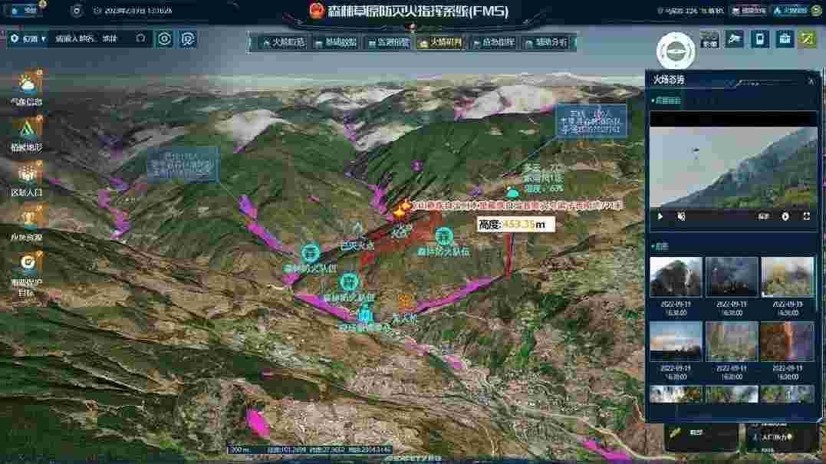
Task: Mute the live video sound
Action: click(x=681, y=216)
